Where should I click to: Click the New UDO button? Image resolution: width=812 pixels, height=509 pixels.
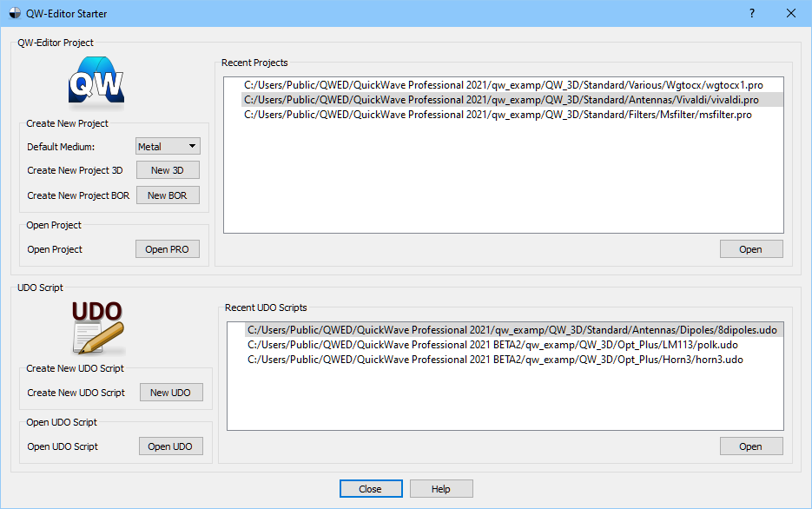[171, 393]
